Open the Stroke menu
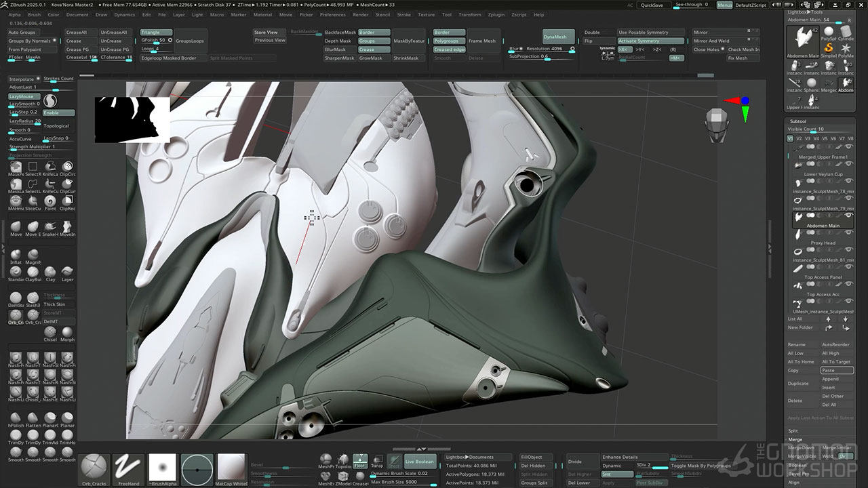868x488 pixels. (x=403, y=14)
